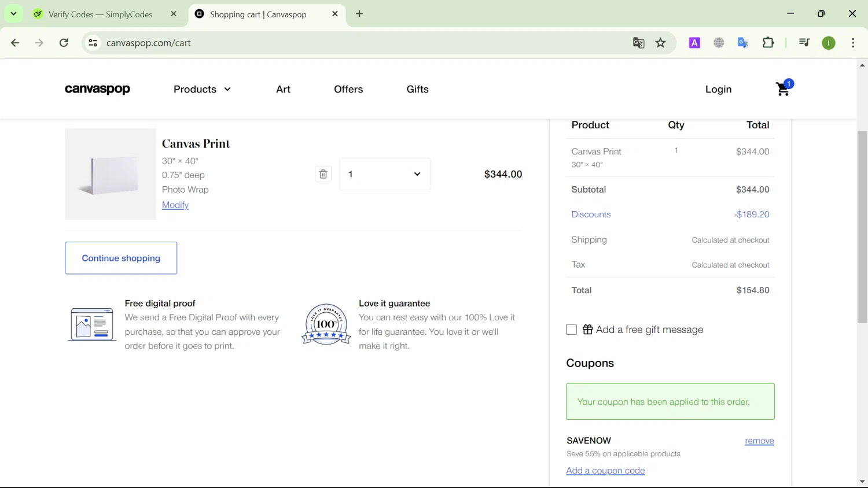Bookmark this page with star icon
This screenshot has height=488, width=868.
click(660, 43)
